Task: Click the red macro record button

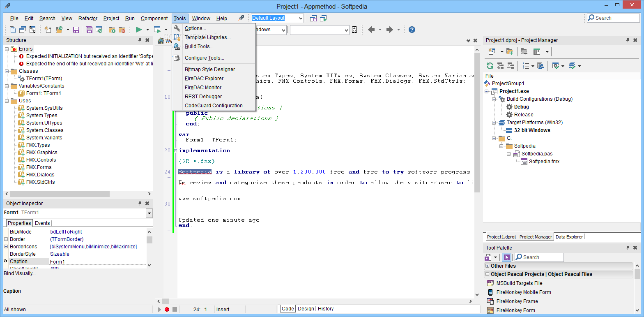Action: coord(167,309)
